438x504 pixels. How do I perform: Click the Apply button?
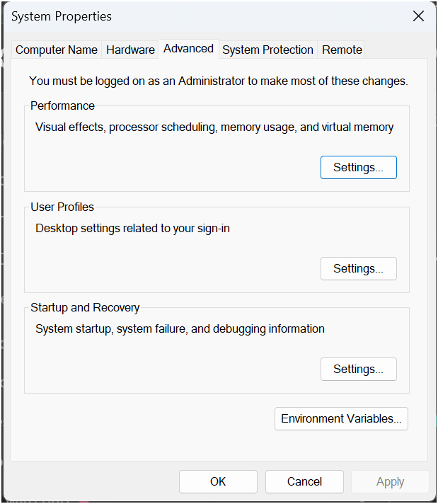click(x=390, y=481)
